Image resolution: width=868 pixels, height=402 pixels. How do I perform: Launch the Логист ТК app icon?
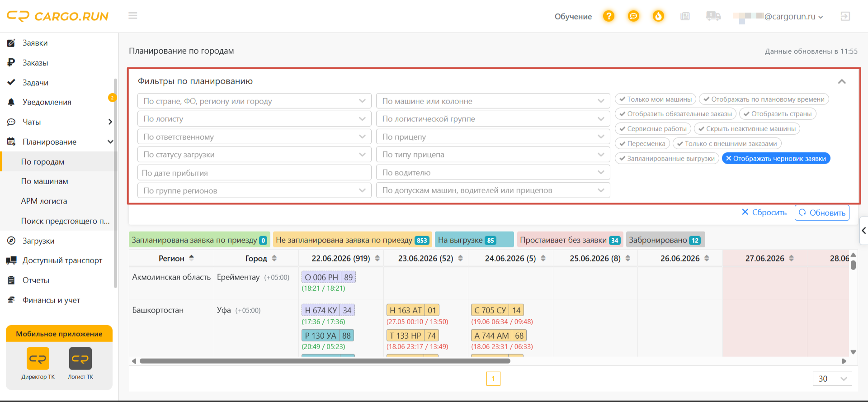tap(80, 359)
